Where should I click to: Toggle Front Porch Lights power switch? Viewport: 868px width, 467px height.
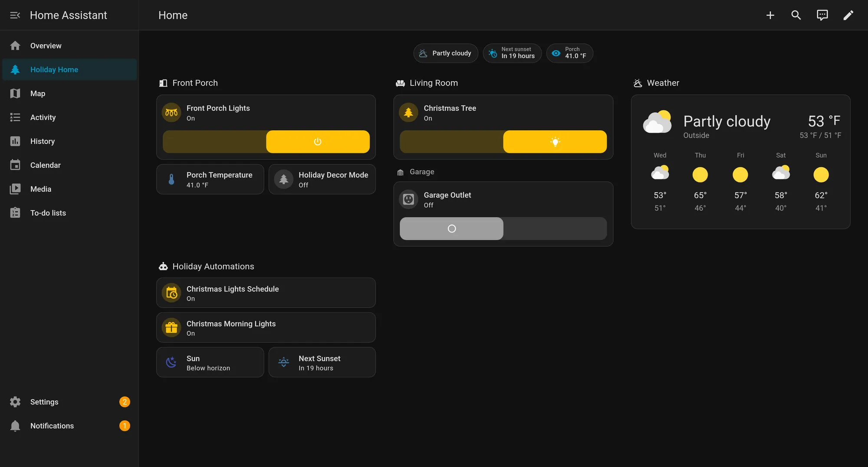coord(266,142)
